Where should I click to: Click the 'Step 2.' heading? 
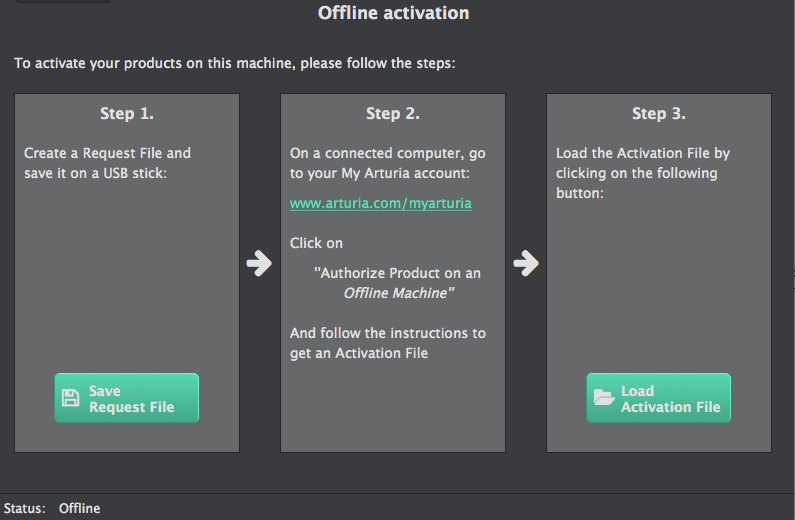tap(393, 114)
